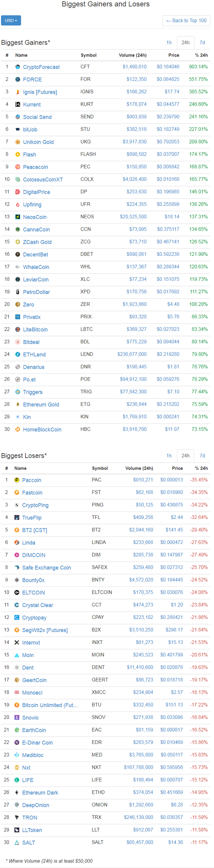Open the ZCash Gold link
This screenshot has height=868, width=214.
[37, 242]
